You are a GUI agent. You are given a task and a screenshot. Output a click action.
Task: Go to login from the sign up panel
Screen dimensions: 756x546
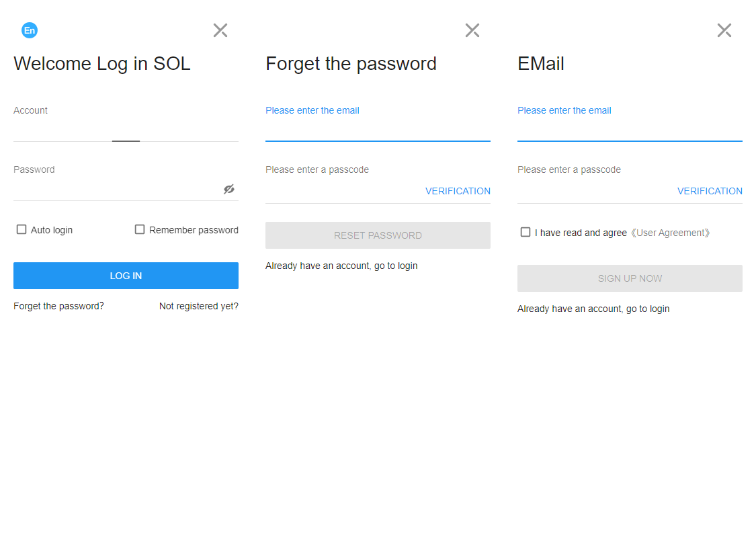[x=593, y=309]
